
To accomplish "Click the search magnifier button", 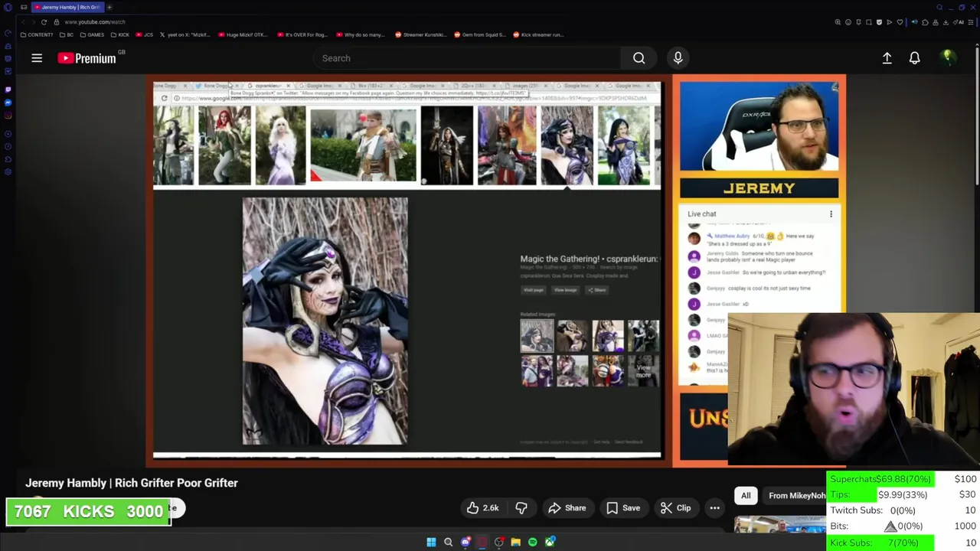I will click(x=639, y=58).
